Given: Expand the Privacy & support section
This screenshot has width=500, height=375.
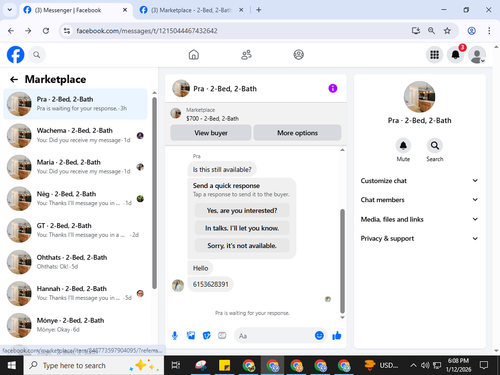Looking at the screenshot, I should pyautogui.click(x=419, y=238).
